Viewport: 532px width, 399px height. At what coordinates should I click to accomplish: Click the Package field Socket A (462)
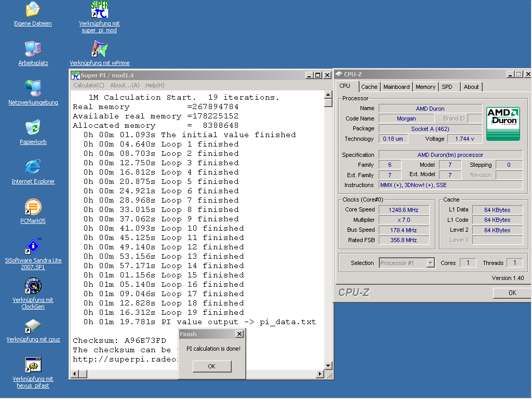point(430,129)
